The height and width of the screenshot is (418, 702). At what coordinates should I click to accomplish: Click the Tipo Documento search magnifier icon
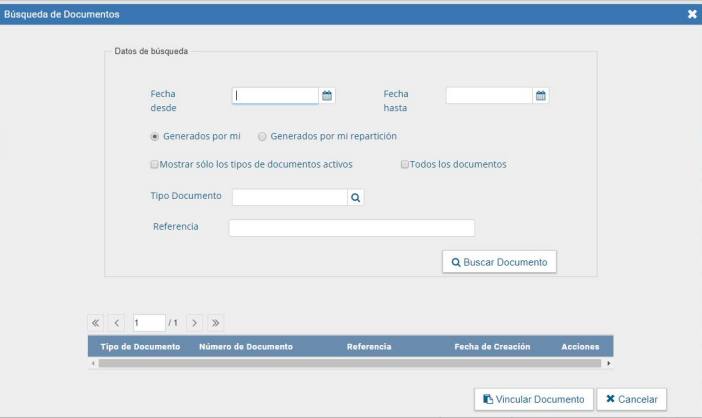pos(355,198)
